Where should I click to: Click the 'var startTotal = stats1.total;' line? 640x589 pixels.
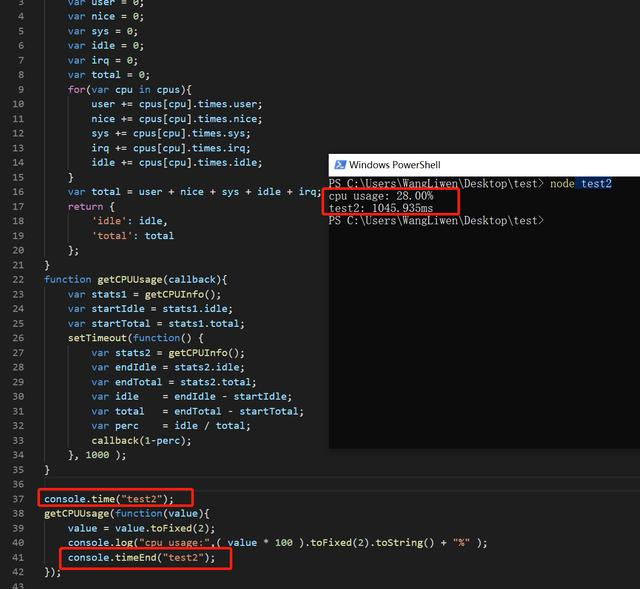(x=156, y=324)
